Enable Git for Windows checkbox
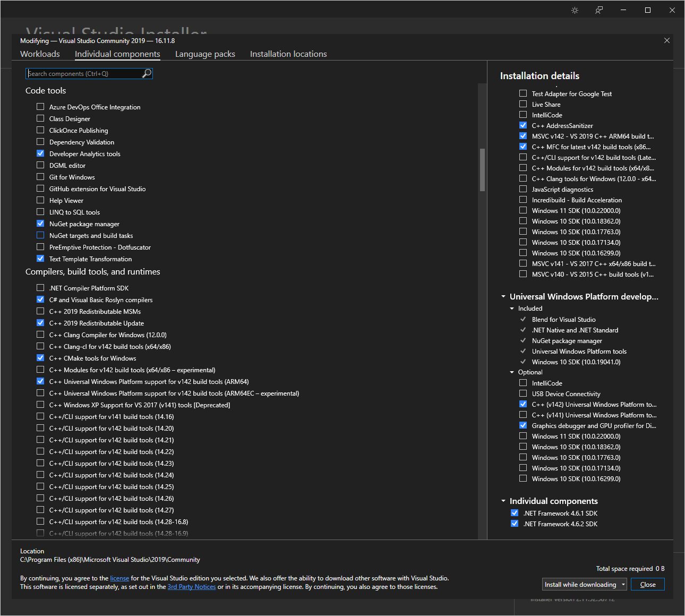The image size is (685, 616). (40, 177)
